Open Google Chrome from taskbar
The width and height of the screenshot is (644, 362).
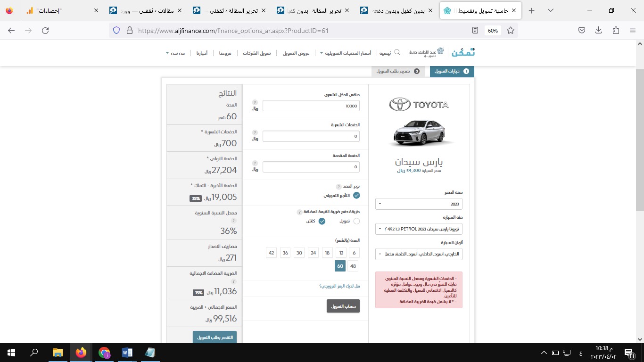104,352
